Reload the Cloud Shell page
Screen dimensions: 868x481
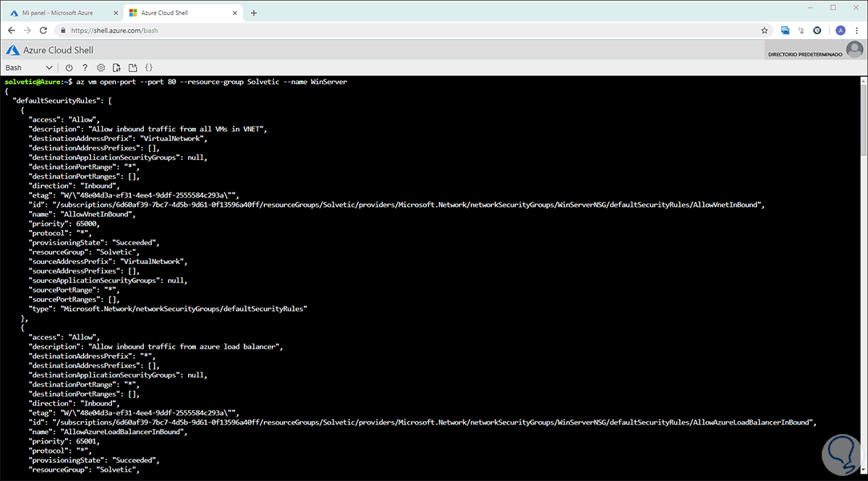pyautogui.click(x=43, y=30)
